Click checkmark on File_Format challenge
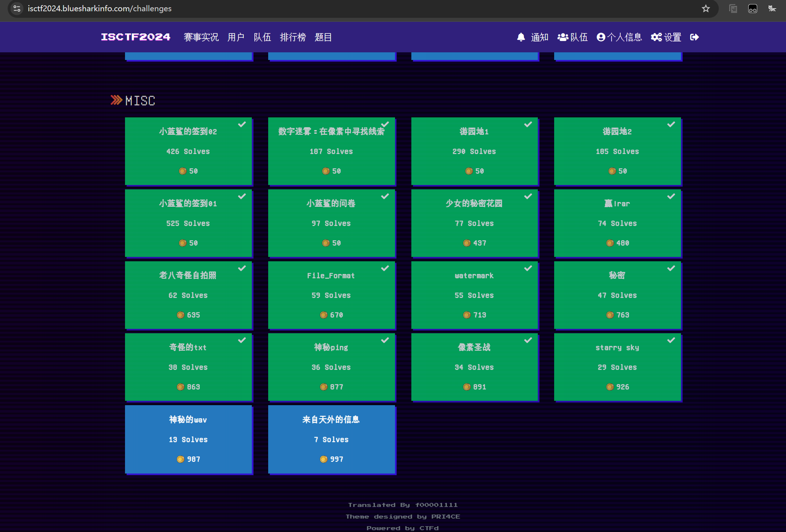The height and width of the screenshot is (532, 786). (385, 268)
